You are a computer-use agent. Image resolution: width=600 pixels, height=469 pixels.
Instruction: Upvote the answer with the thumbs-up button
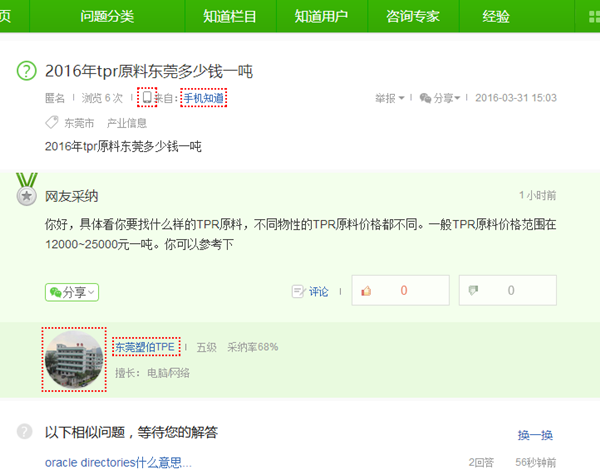pos(401,290)
